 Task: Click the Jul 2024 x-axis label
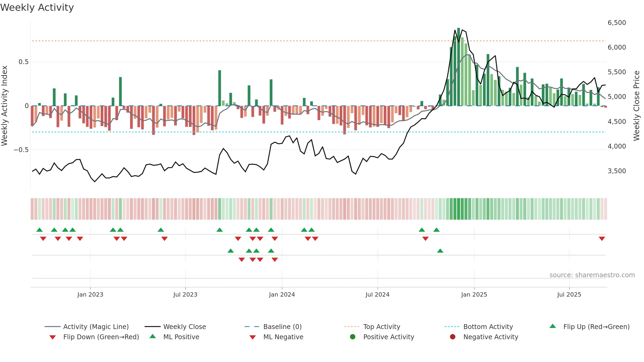click(x=377, y=294)
